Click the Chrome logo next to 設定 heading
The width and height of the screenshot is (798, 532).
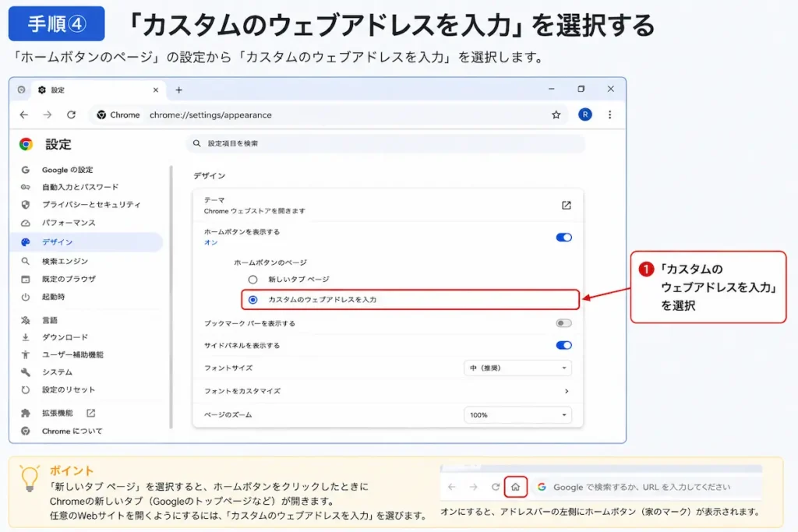tap(26, 144)
